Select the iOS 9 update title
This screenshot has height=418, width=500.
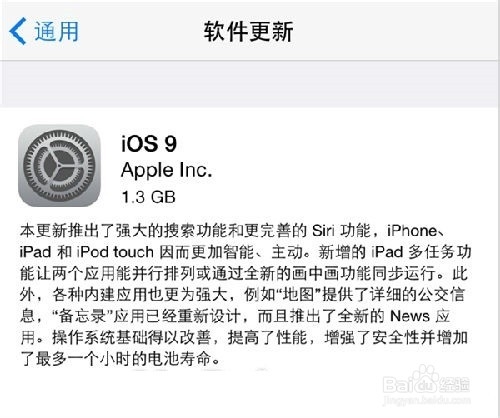tap(149, 144)
